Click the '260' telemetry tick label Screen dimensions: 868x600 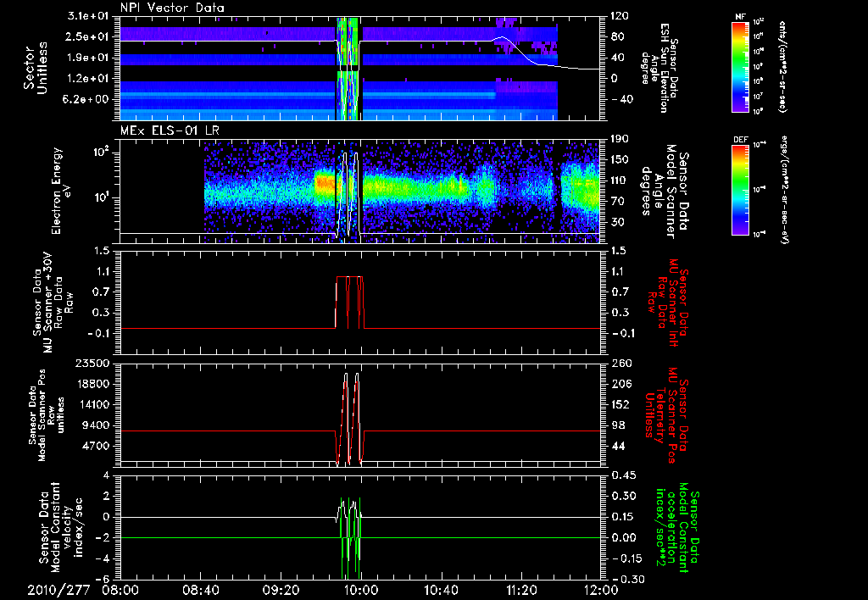620,364
